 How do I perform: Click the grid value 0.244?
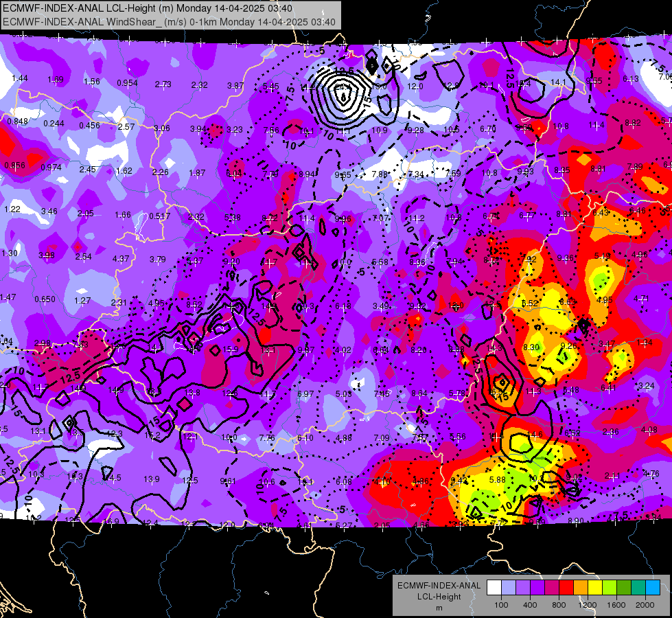[54, 124]
